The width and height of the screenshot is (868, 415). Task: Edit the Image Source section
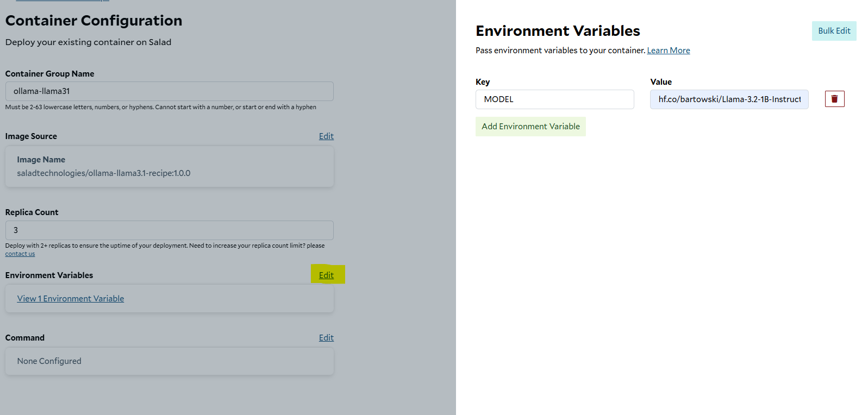click(x=326, y=136)
